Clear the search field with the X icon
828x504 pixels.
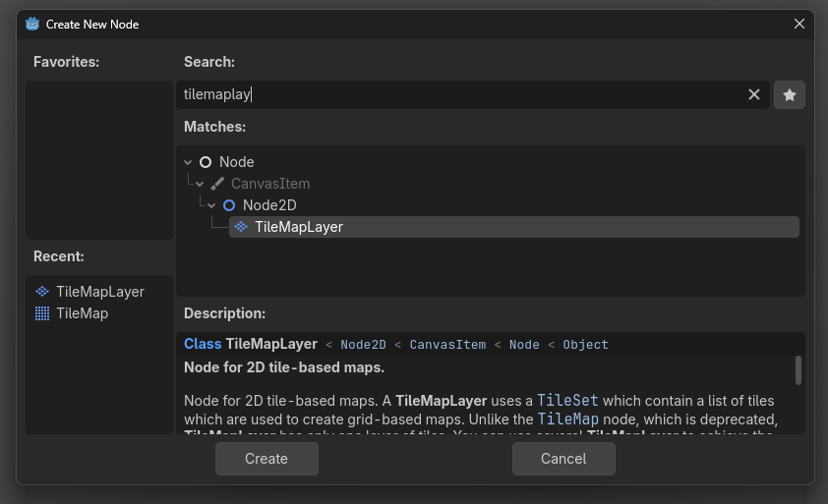(x=753, y=94)
